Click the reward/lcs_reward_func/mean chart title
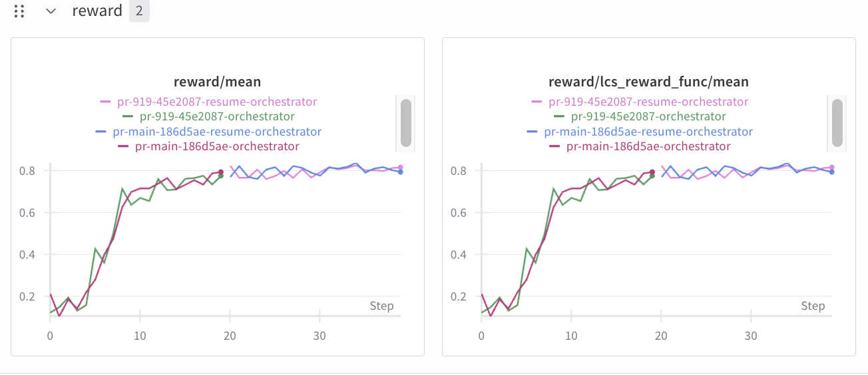 tap(648, 82)
